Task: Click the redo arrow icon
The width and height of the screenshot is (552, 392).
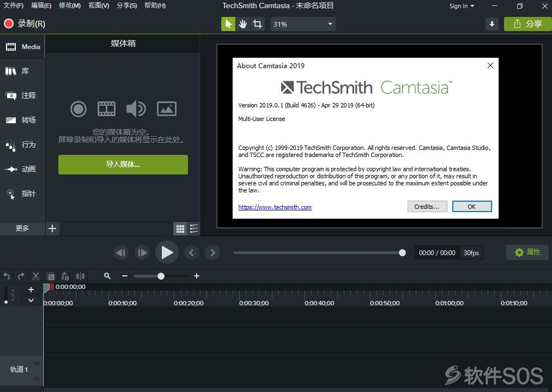Action: [x=21, y=276]
